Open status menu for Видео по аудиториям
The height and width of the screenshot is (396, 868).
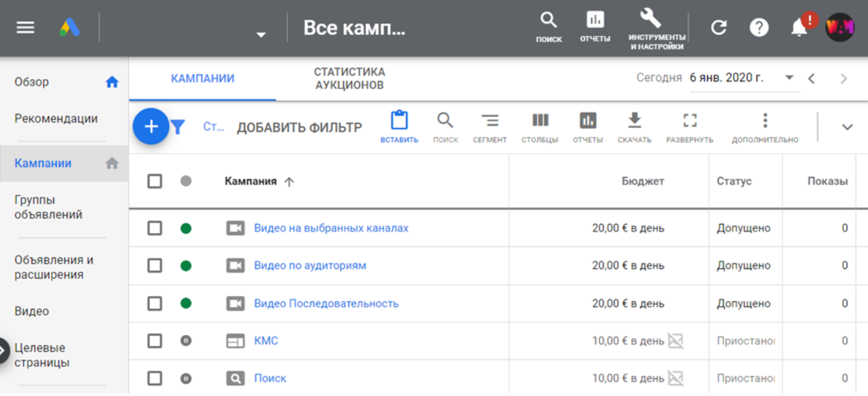tap(186, 266)
